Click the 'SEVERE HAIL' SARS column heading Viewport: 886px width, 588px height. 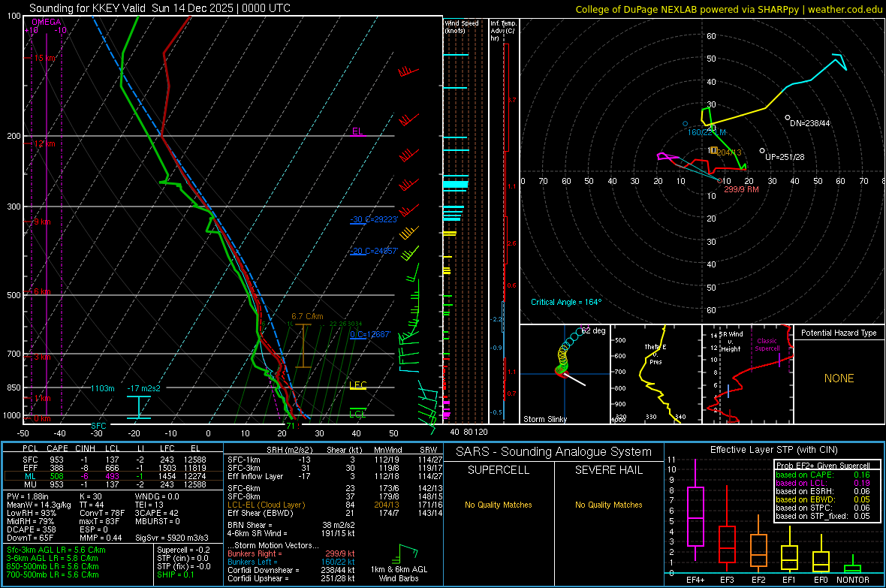point(608,470)
